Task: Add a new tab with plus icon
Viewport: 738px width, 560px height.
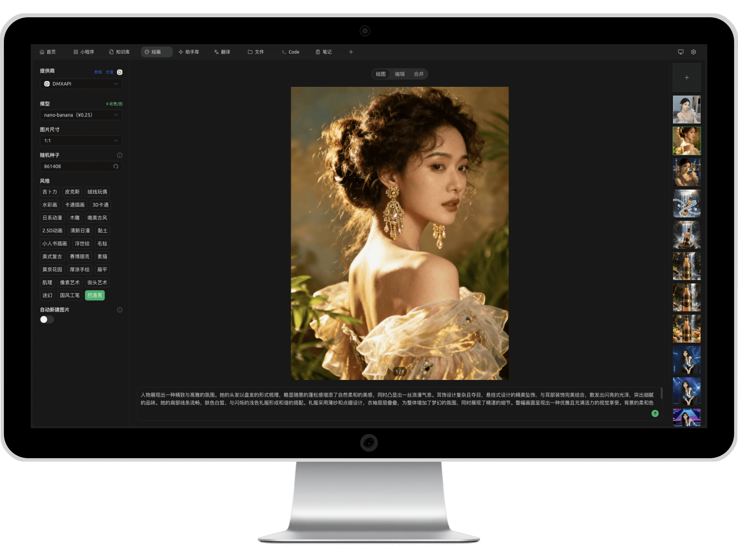Action: (x=351, y=52)
